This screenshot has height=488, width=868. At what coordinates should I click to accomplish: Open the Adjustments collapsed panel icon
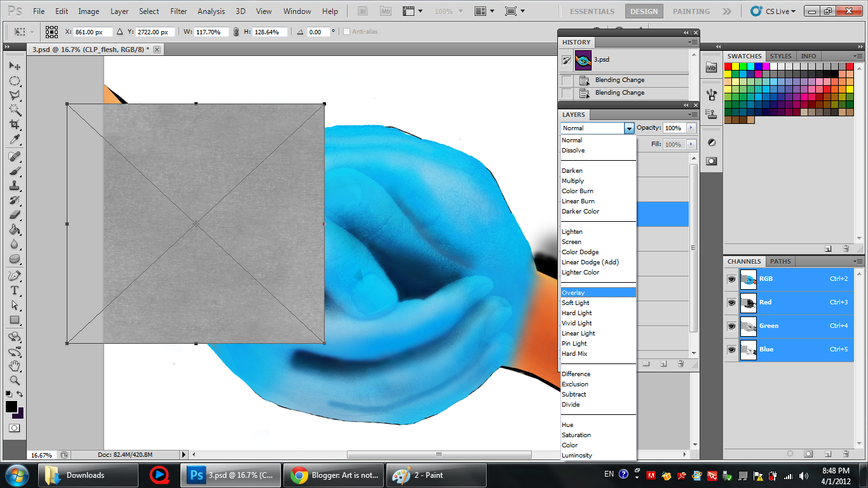tap(711, 142)
